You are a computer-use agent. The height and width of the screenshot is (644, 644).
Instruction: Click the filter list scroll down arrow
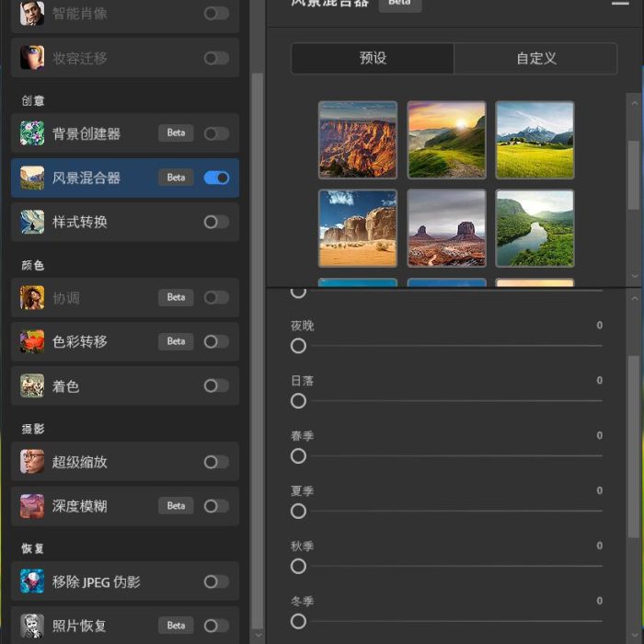(x=258, y=636)
